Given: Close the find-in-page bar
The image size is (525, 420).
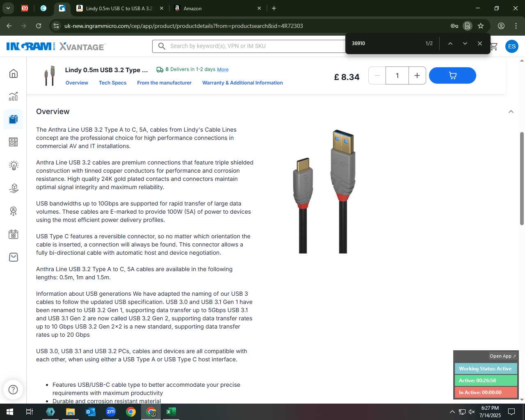Looking at the screenshot, I should click(479, 43).
